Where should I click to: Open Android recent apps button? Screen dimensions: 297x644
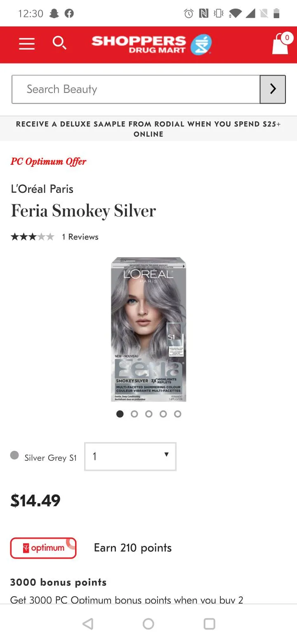pos(210,624)
